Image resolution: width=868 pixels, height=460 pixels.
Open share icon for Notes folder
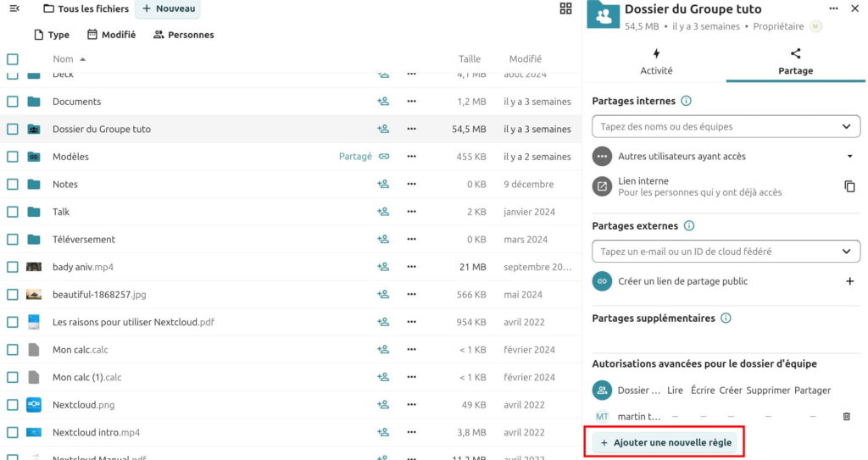[383, 185]
